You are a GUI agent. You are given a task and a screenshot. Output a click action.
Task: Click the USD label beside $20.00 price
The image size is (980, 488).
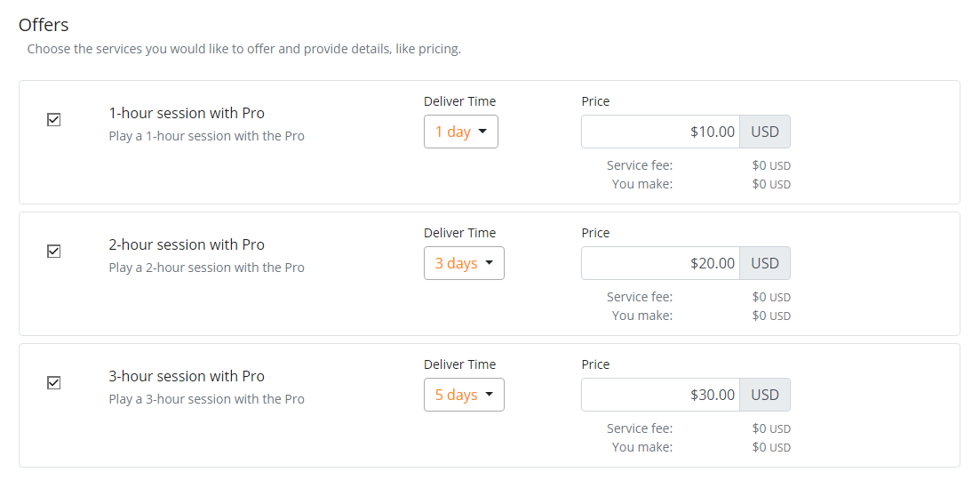point(765,263)
